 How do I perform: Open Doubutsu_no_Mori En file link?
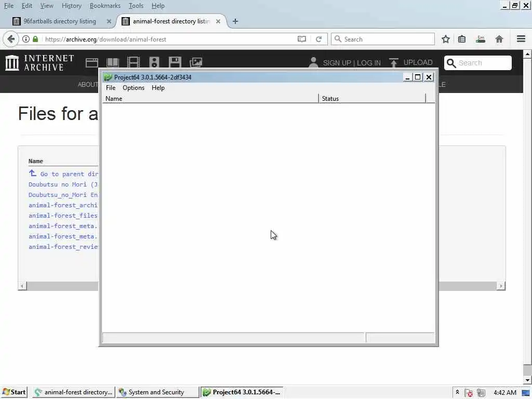click(63, 195)
